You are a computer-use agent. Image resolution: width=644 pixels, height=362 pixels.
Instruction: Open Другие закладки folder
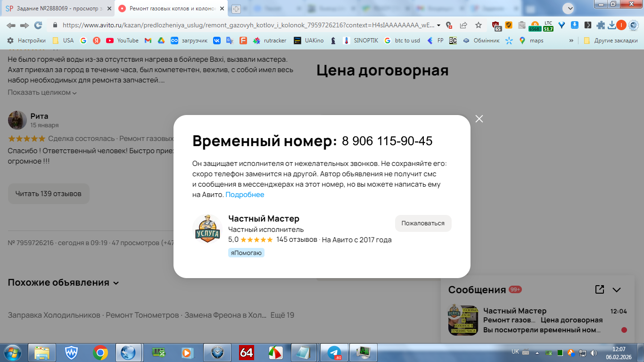point(611,41)
